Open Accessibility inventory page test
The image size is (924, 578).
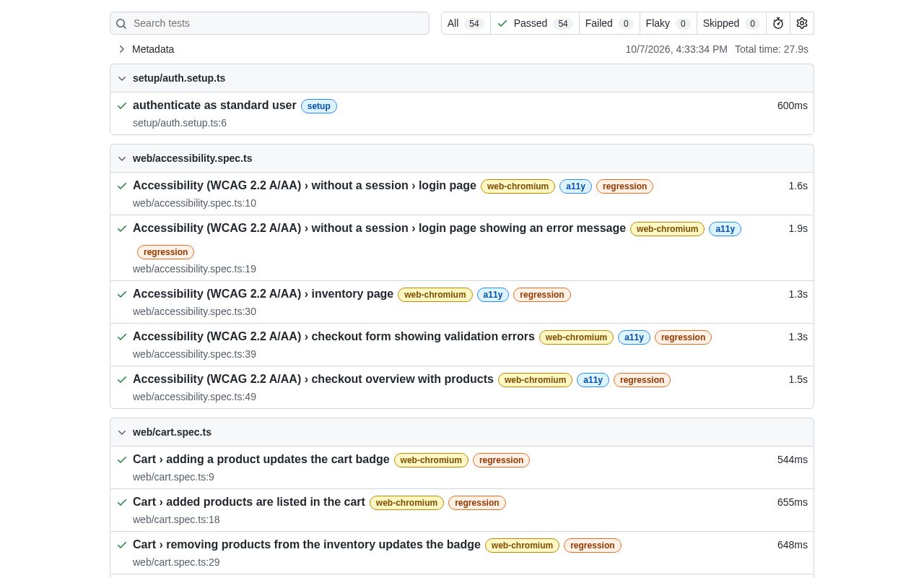[x=263, y=294]
